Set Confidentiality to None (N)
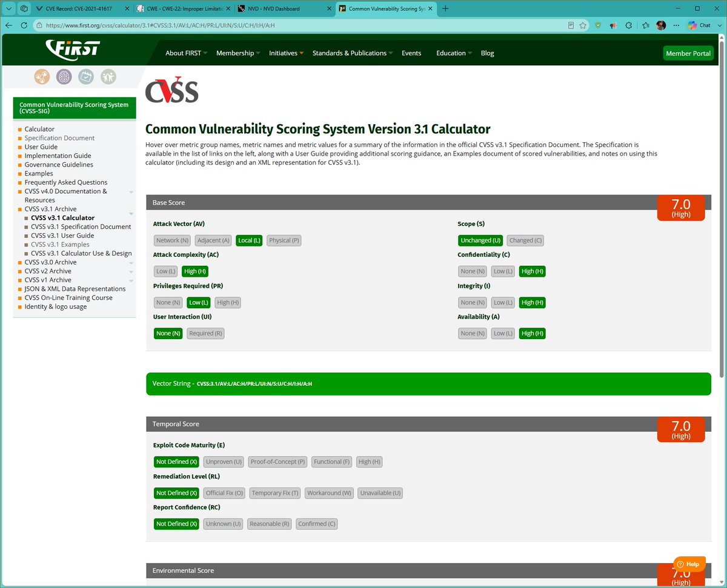This screenshot has height=588, width=727. [x=473, y=271]
